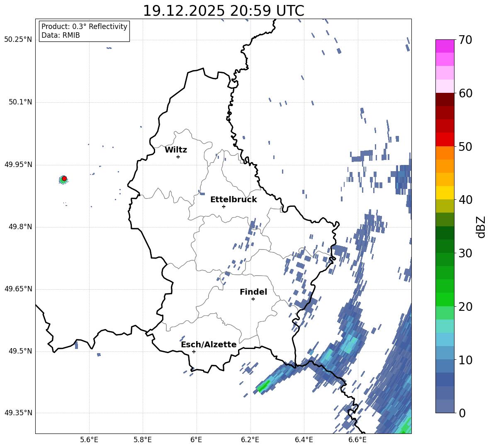Click the latitude label '49.95°N'

click(x=18, y=165)
